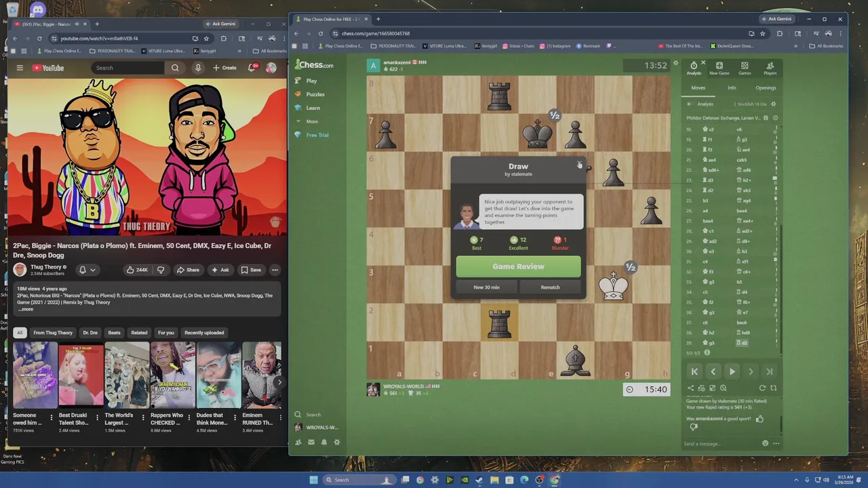Click Philidor Defense opening name
Screen dimensions: 868x488
[x=723, y=117]
